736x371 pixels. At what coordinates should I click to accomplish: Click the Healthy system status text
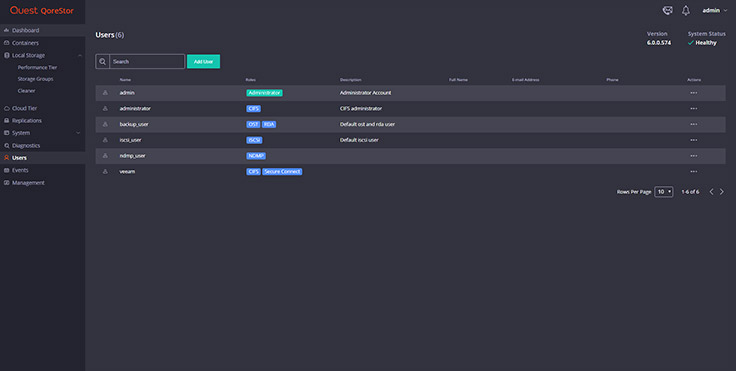pos(706,43)
